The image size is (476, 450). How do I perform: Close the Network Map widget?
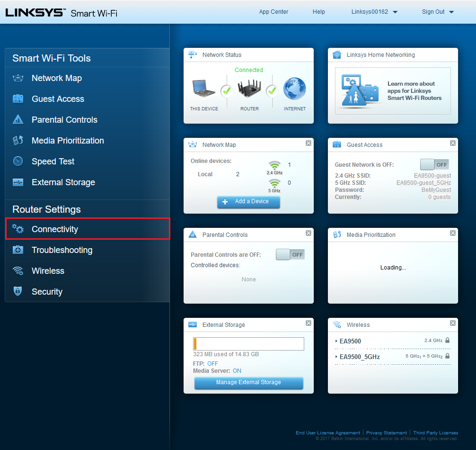309,143
